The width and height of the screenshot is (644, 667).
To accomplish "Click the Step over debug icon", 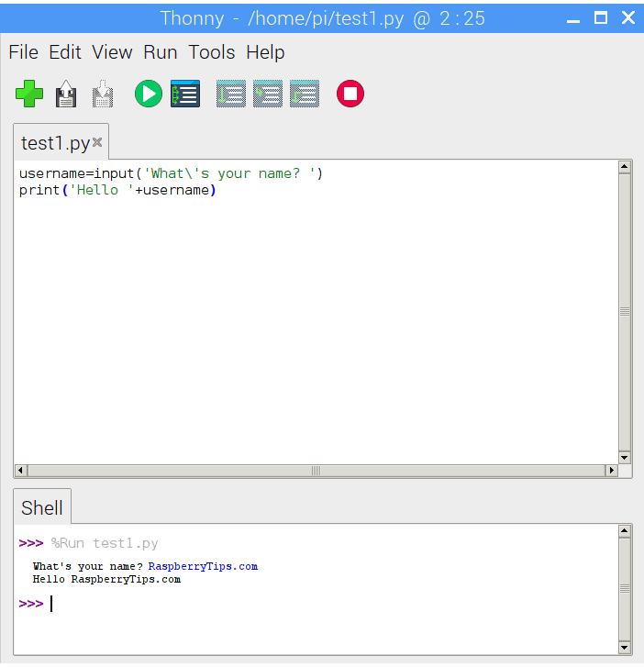I will 231,94.
